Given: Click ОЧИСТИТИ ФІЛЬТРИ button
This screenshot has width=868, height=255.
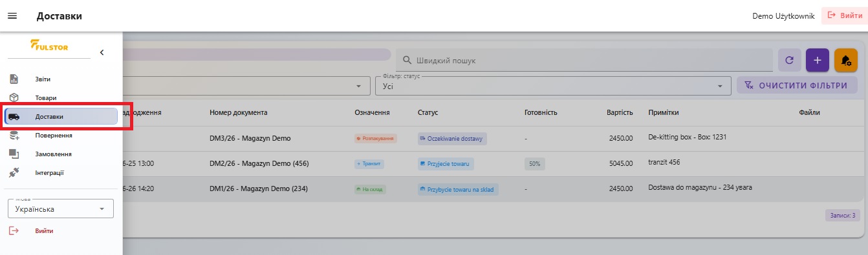Looking at the screenshot, I should (797, 85).
